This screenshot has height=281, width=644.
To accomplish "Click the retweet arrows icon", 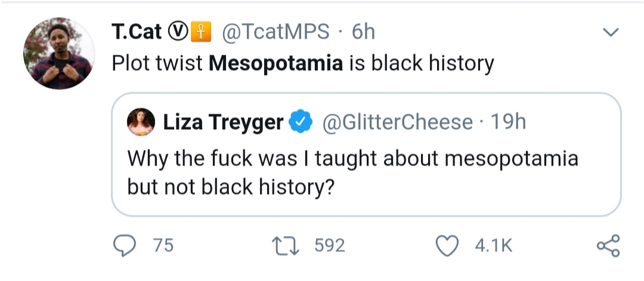I will click(286, 246).
